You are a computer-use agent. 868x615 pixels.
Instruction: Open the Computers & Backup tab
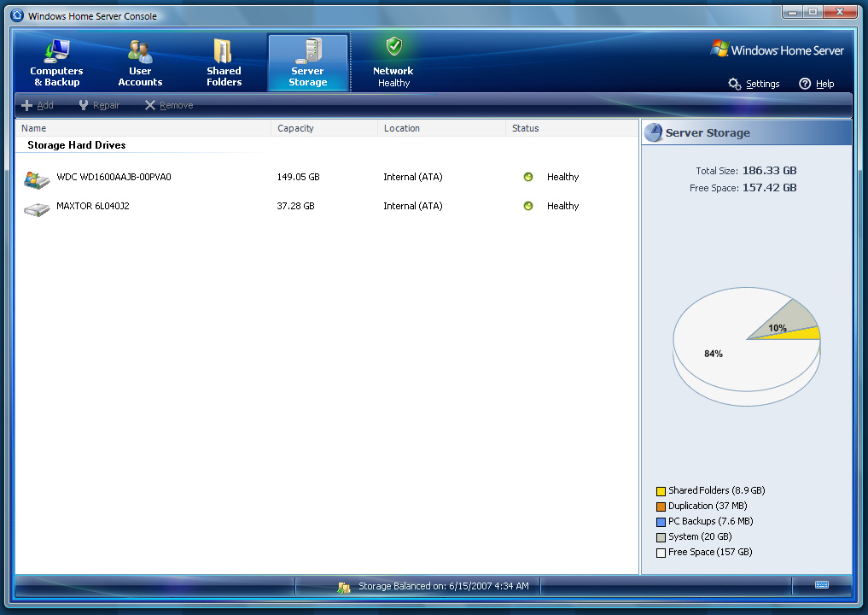56,63
